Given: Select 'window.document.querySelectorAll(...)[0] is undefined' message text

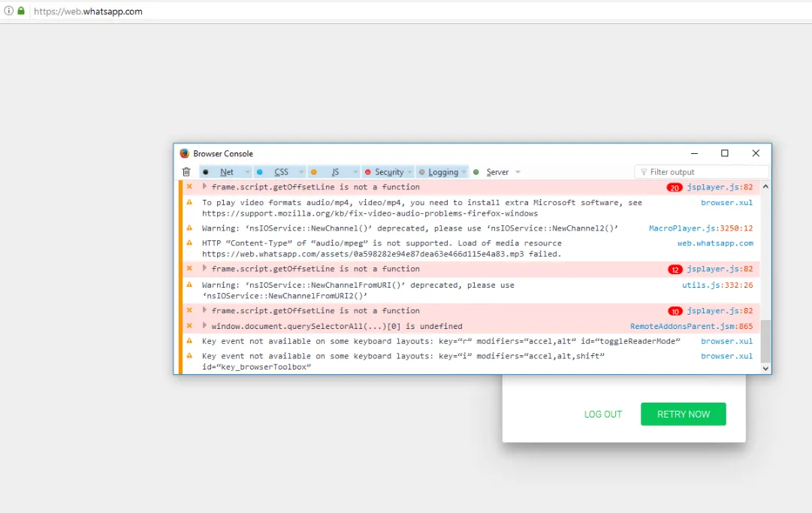Looking at the screenshot, I should pyautogui.click(x=337, y=326).
